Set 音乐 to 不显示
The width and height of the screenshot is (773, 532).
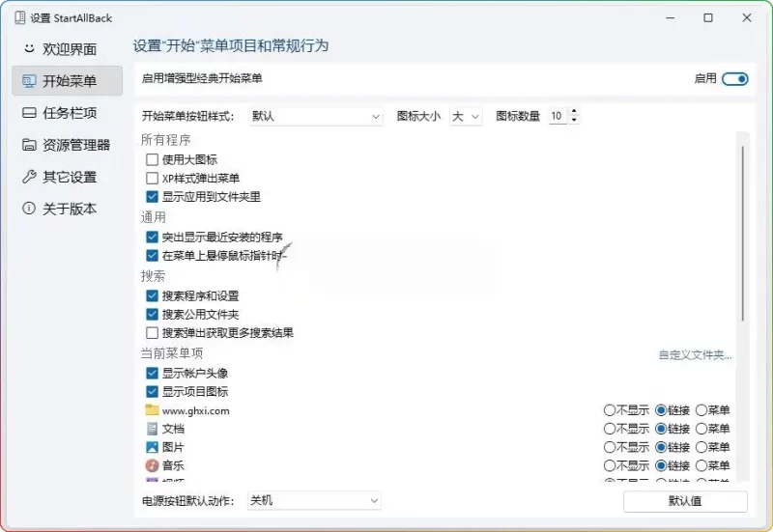click(x=610, y=465)
